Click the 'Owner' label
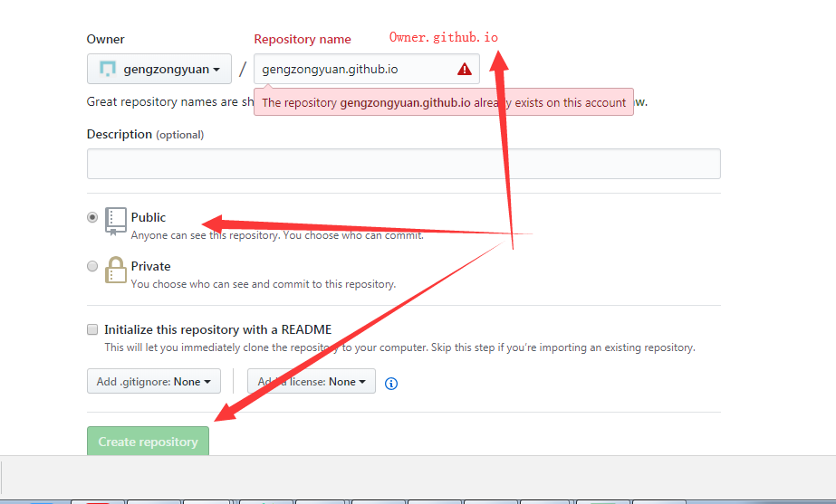The height and width of the screenshot is (504, 836). (106, 39)
